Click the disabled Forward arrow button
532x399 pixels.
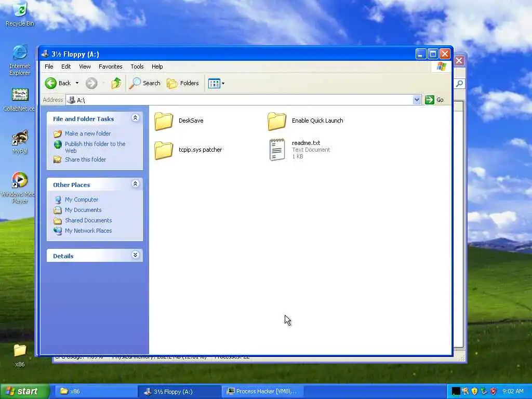click(x=91, y=83)
